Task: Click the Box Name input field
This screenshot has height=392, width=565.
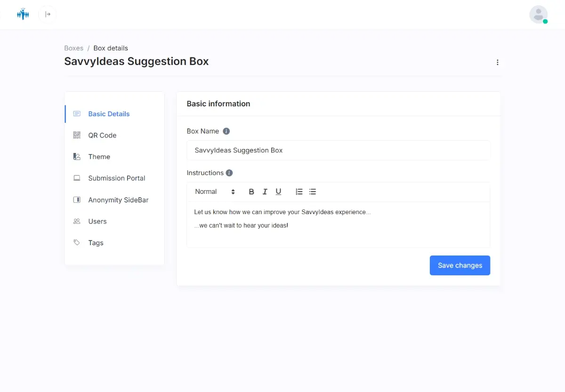Action: 338,151
